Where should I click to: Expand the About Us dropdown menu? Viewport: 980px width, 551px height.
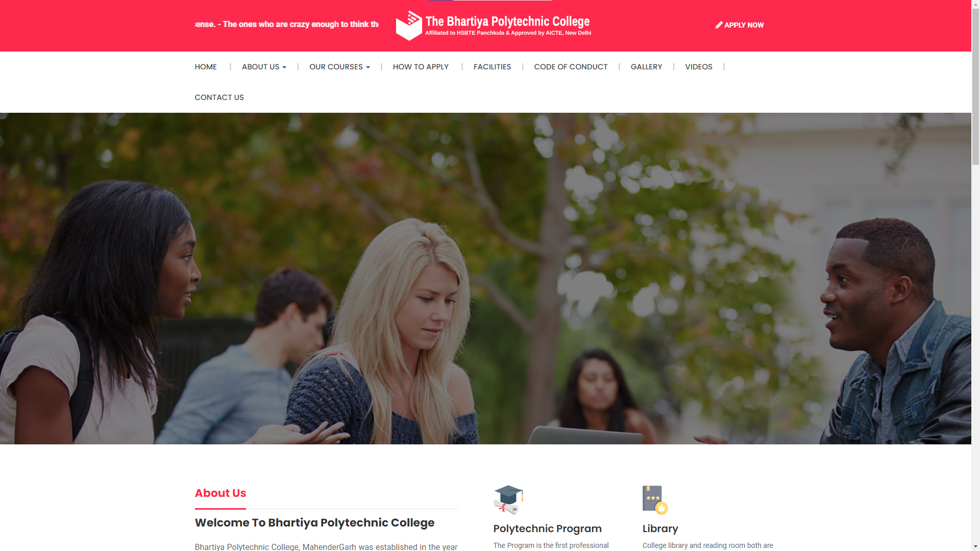(x=264, y=67)
